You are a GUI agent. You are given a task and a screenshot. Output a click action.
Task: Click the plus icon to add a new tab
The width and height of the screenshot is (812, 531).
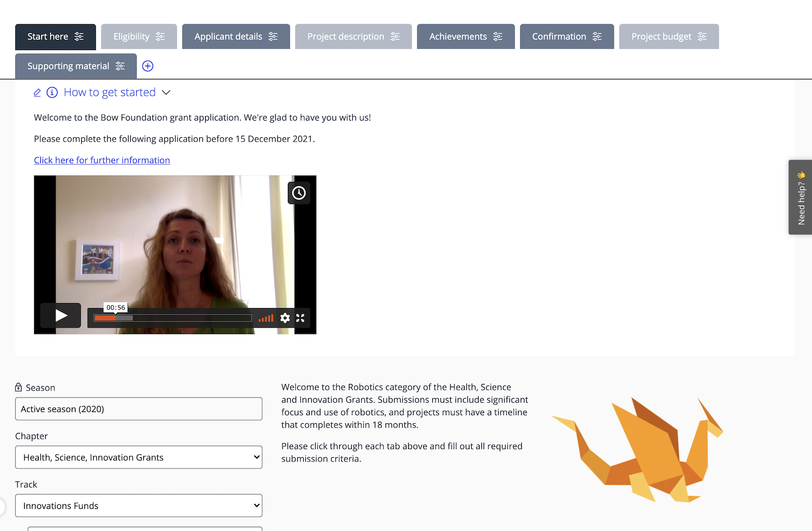pyautogui.click(x=148, y=66)
